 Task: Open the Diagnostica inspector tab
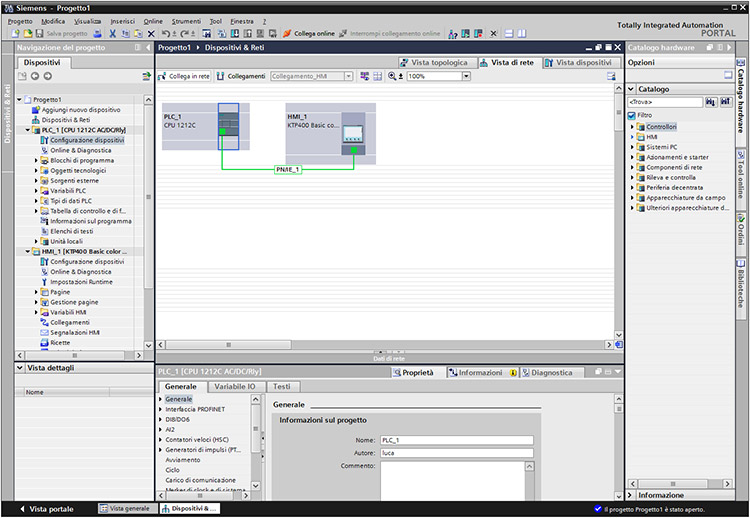551,373
